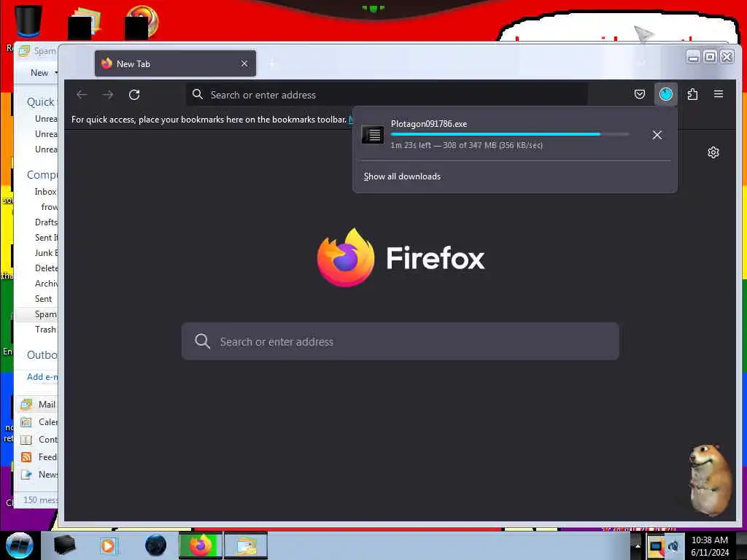The width and height of the screenshot is (747, 560).
Task: Select Sent folder in mail window
Action: point(43,299)
